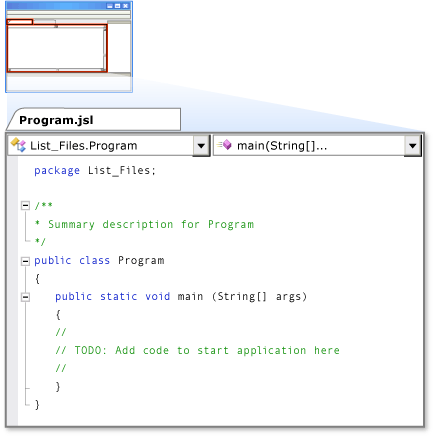Click 'List_Files;' in the package line
Viewport: 433px width, 436px height.
pyautogui.click(x=122, y=171)
